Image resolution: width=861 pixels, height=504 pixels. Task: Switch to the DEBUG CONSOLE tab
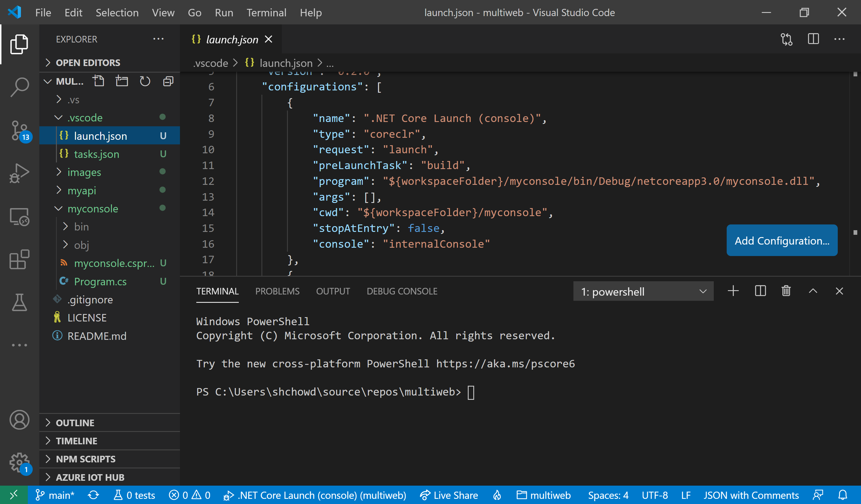(402, 291)
